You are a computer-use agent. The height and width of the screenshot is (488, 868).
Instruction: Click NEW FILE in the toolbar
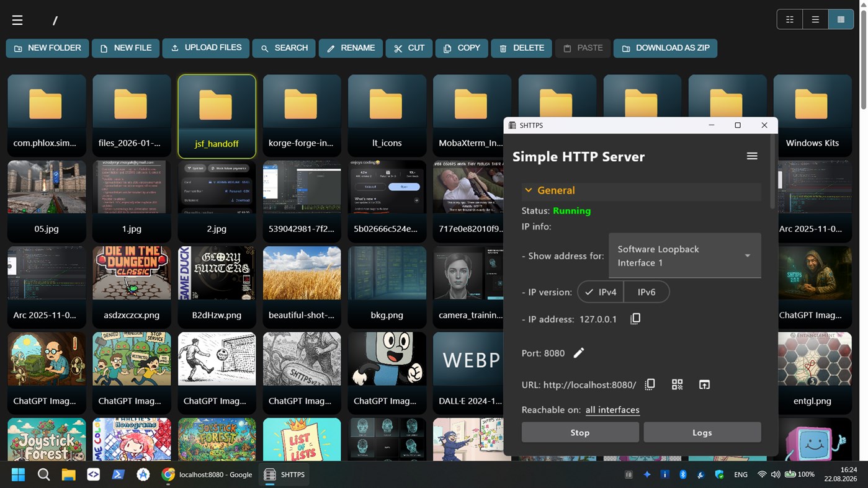tap(126, 48)
